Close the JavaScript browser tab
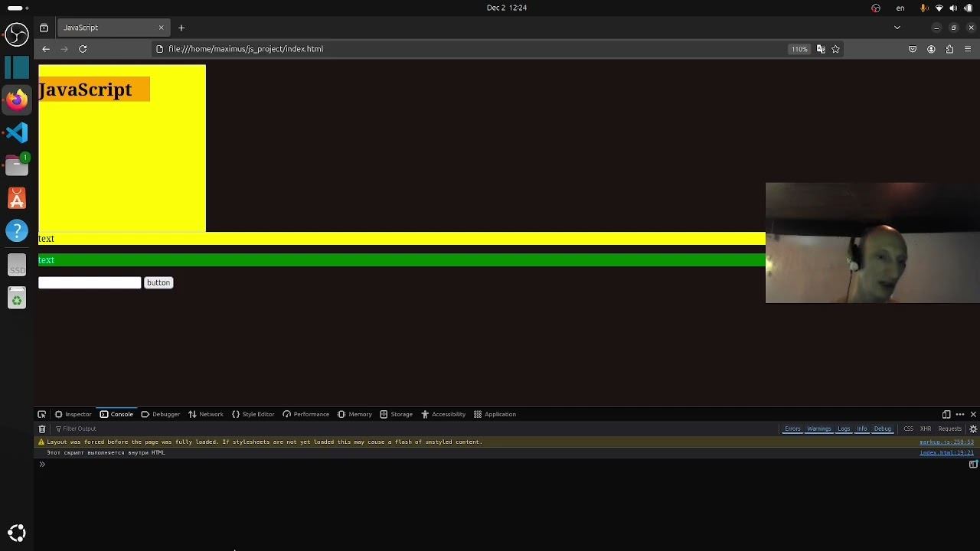The width and height of the screenshot is (980, 551). (161, 28)
